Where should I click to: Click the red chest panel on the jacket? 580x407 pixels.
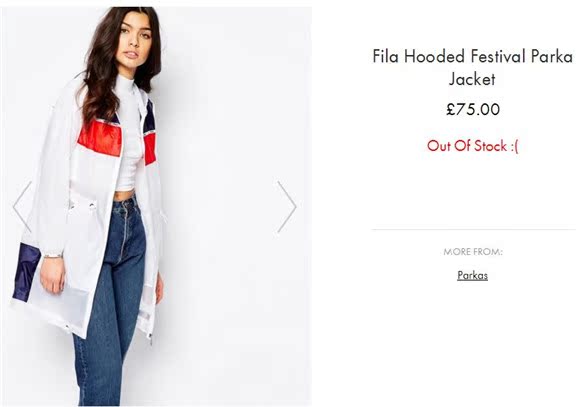point(100,140)
